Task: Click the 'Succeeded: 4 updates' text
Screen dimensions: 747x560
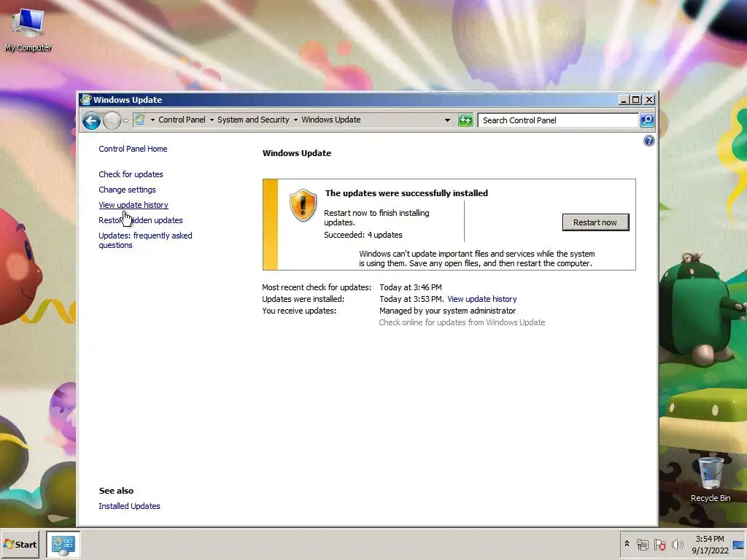Action: tap(363, 235)
